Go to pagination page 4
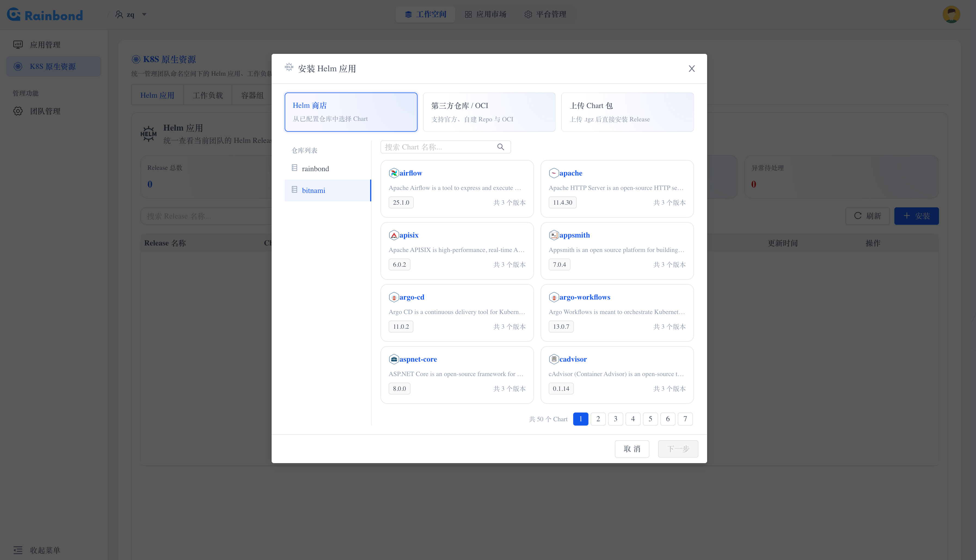 633,419
